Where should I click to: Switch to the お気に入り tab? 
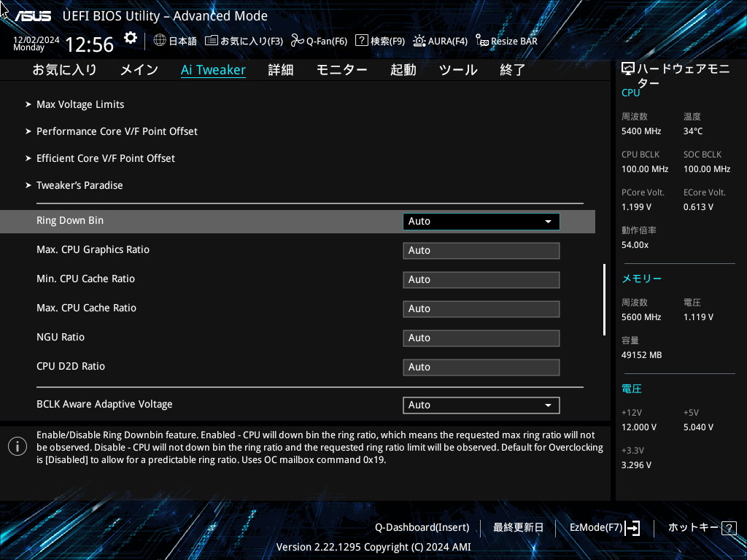click(64, 70)
